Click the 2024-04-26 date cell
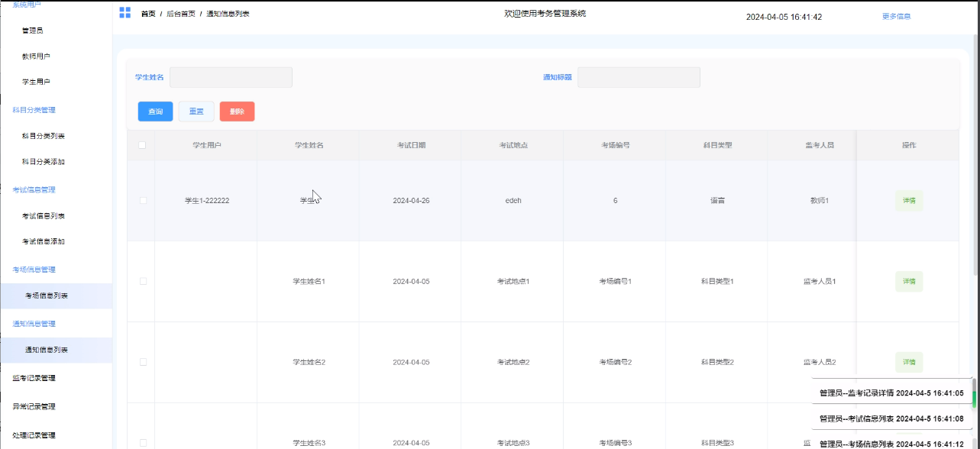This screenshot has height=449, width=980. tap(411, 201)
